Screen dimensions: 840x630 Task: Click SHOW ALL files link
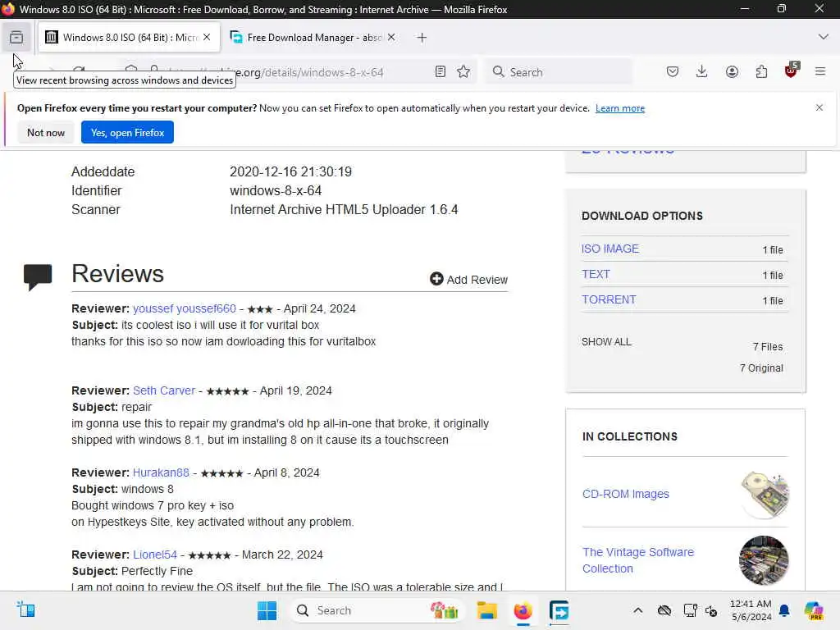coord(606,342)
